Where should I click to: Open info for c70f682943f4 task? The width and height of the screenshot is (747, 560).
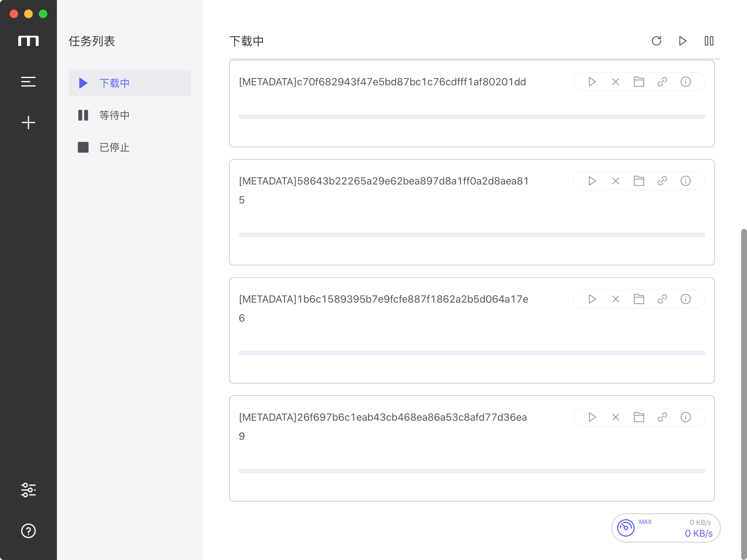686,82
